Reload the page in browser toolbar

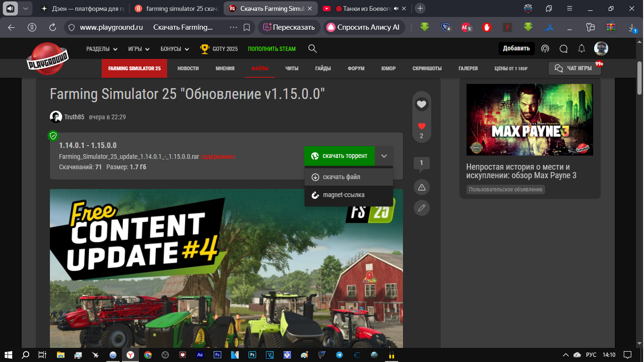click(53, 27)
